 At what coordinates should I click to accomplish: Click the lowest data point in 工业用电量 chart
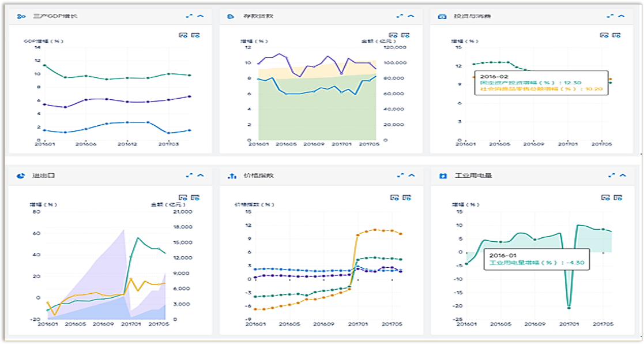point(569,308)
